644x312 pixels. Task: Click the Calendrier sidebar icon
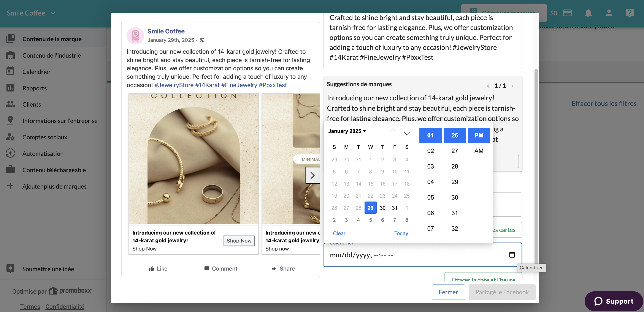tap(10, 71)
